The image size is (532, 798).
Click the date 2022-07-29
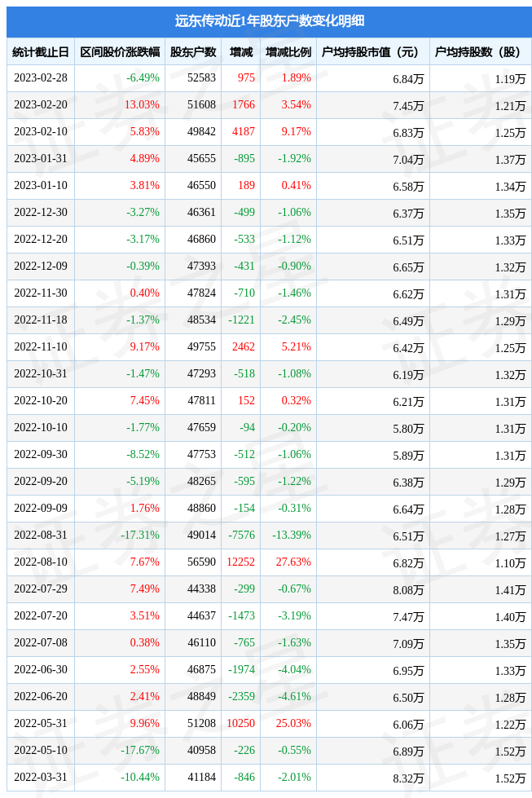[41, 590]
